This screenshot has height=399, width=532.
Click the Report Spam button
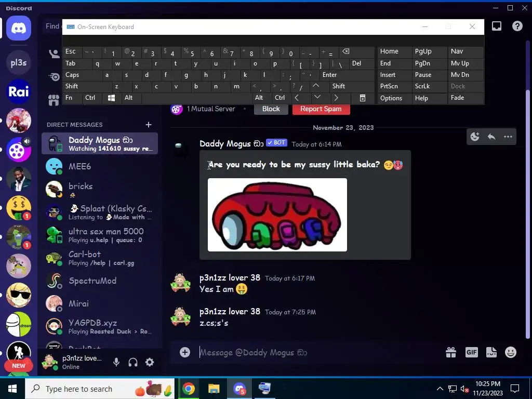[321, 109]
